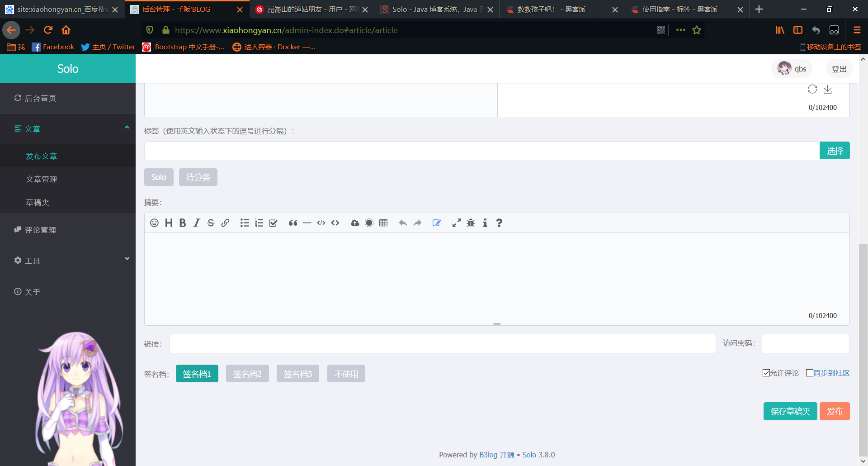Screen dimensions: 868x466
Task: Open the editor help question mark
Action: click(499, 223)
